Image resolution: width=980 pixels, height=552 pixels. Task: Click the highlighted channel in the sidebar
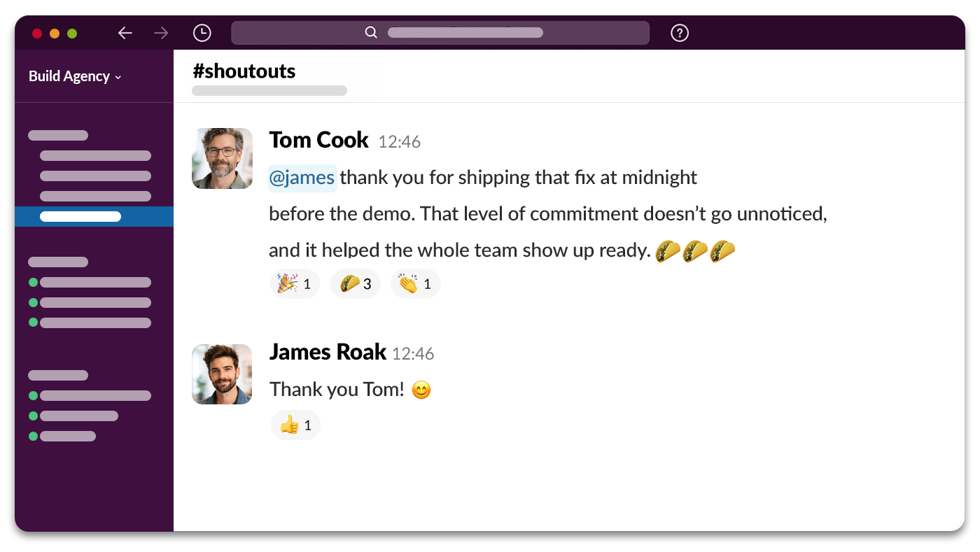tap(94, 216)
